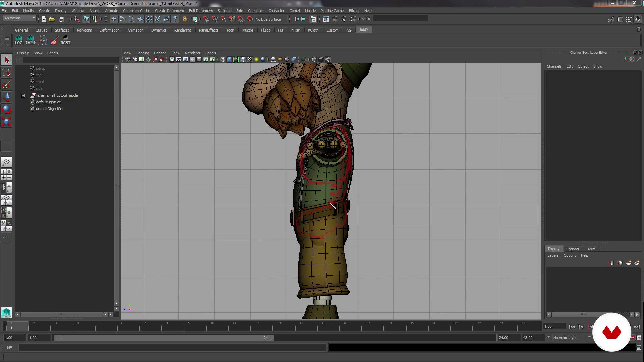The height and width of the screenshot is (362, 644).
Task: Click the playback range slider bar
Action: tap(164, 338)
